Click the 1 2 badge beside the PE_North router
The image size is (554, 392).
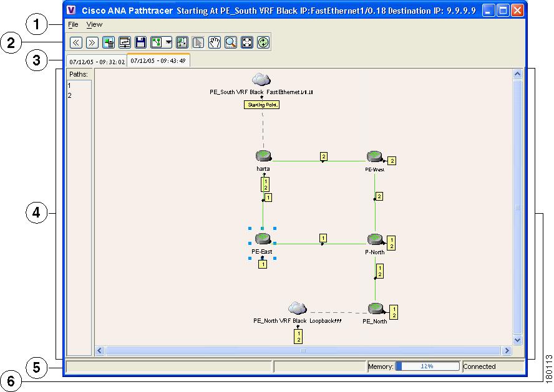394,312
